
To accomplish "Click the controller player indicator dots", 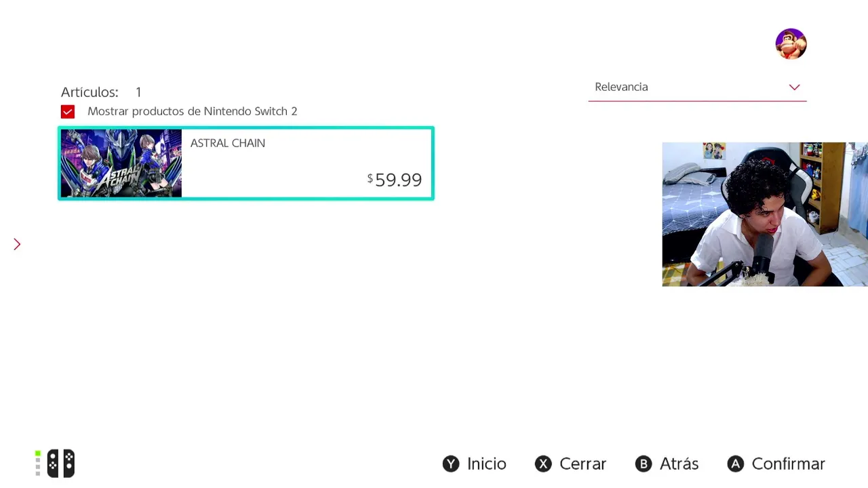I will 38,464.
